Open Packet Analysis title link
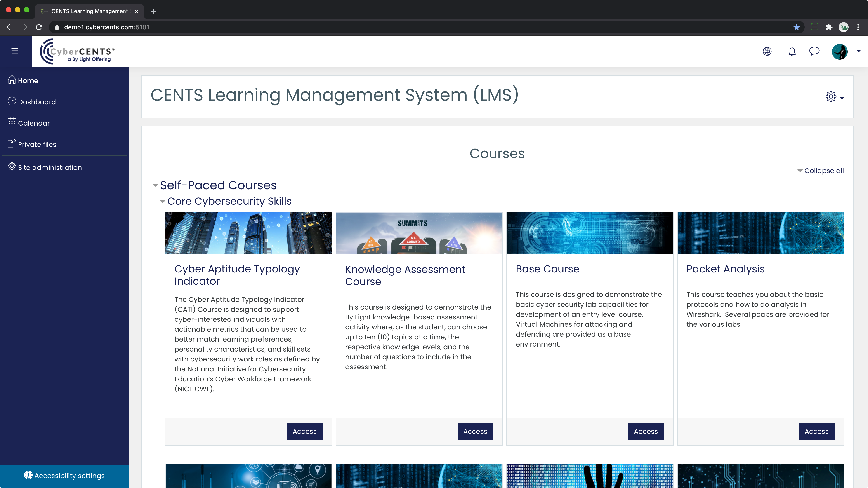The height and width of the screenshot is (488, 868). click(x=725, y=269)
